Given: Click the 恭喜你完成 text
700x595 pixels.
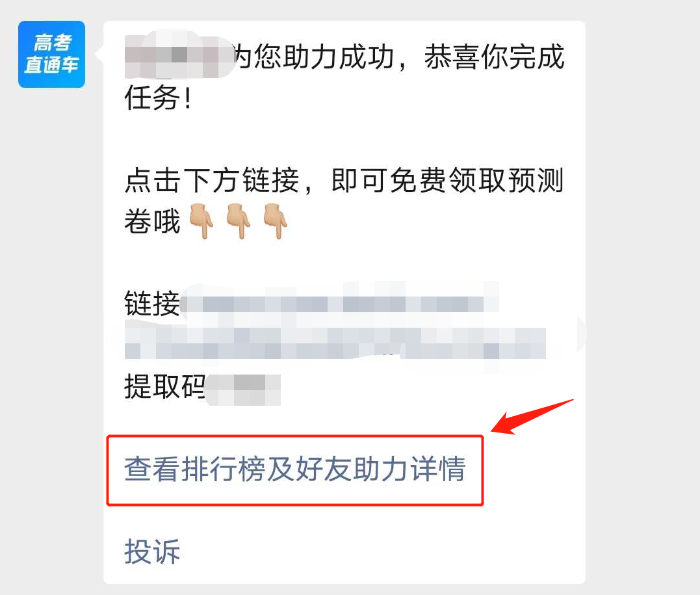Looking at the screenshot, I should point(494,57).
